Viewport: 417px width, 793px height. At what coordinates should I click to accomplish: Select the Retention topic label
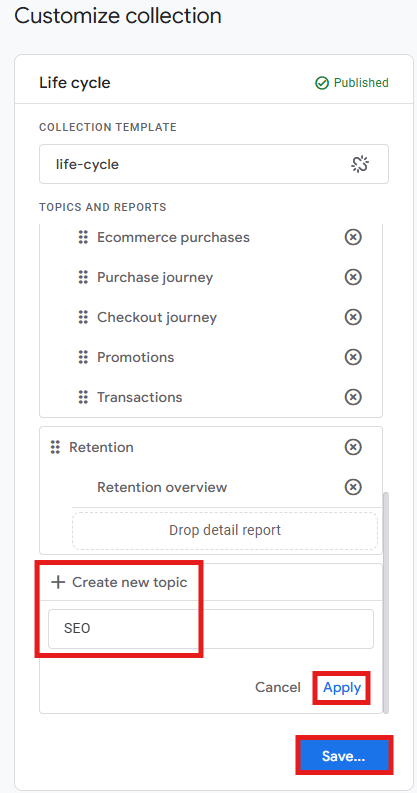click(102, 447)
